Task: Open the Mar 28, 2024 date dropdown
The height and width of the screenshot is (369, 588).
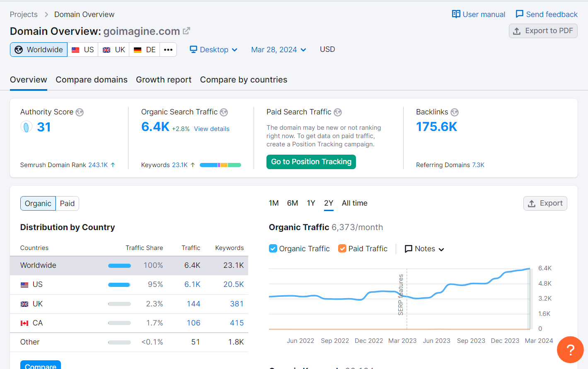Action: [x=278, y=49]
